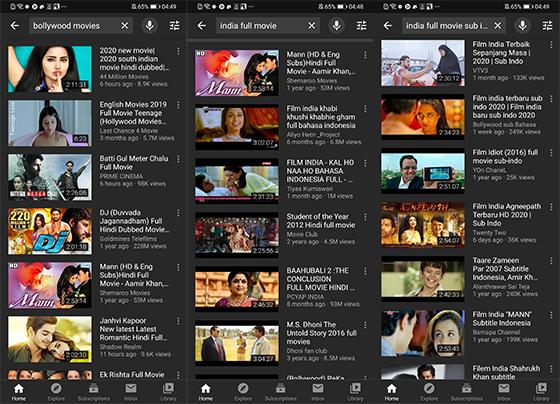Clear the 'bollywood movies' search text

(x=125, y=26)
